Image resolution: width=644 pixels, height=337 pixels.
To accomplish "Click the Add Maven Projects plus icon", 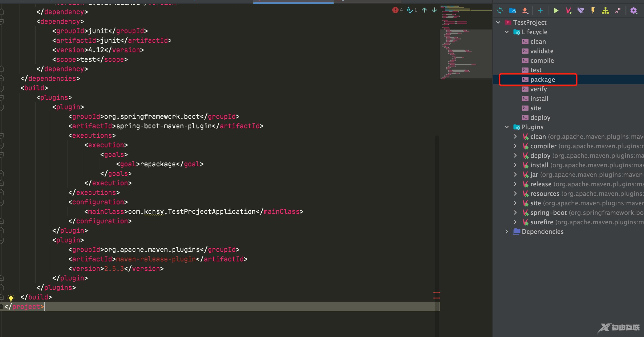I will point(540,10).
